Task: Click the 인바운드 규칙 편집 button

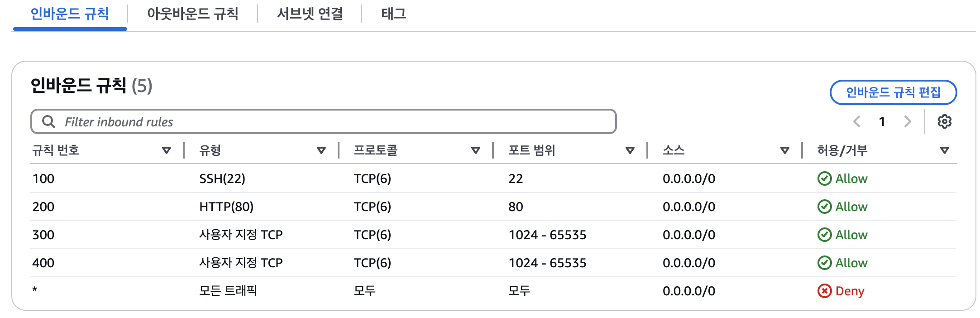Action: point(893,92)
